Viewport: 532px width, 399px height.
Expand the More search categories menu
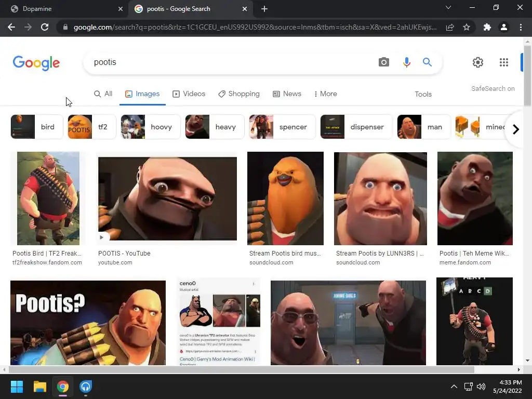[x=325, y=94]
